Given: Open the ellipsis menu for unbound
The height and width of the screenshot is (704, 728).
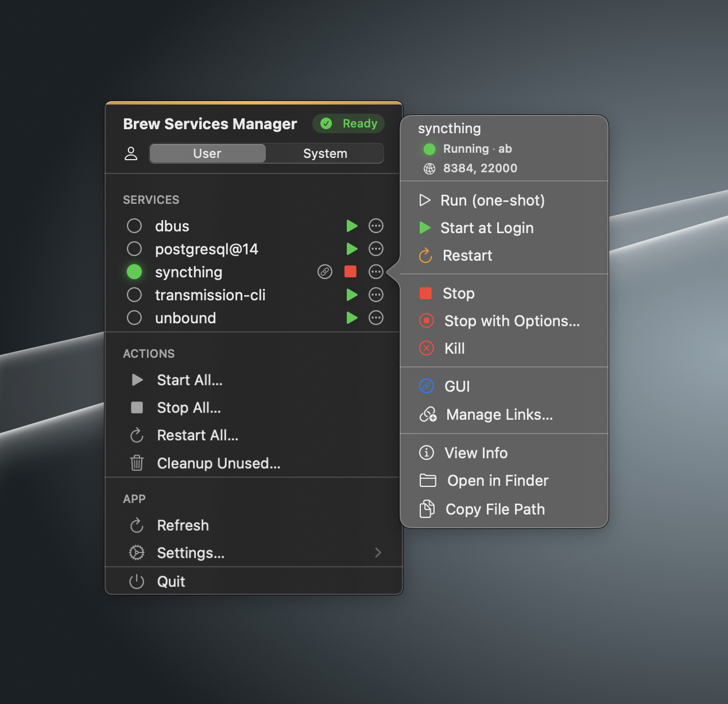Looking at the screenshot, I should 376,318.
